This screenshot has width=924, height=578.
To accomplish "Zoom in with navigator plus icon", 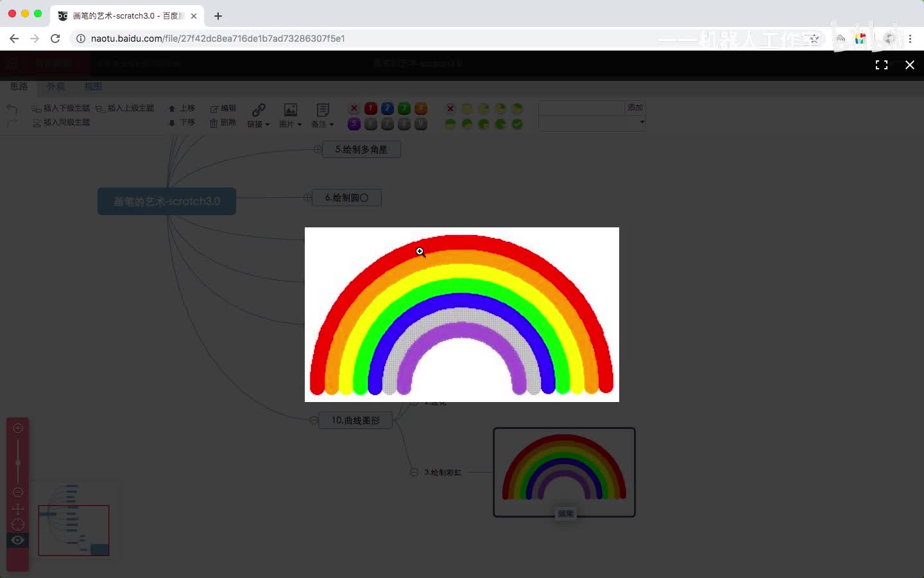I will (x=18, y=428).
